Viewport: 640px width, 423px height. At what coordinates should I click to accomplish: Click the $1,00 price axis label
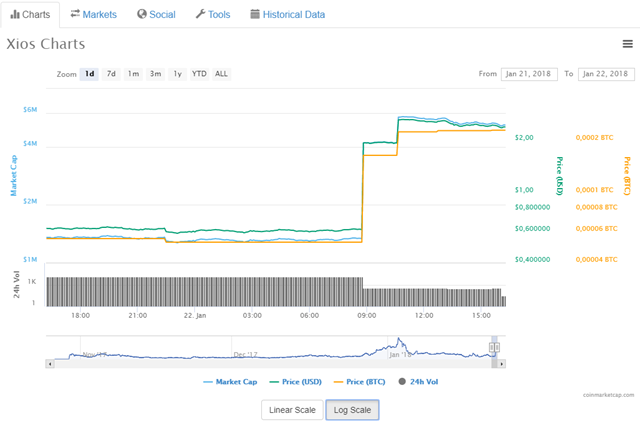click(x=524, y=190)
